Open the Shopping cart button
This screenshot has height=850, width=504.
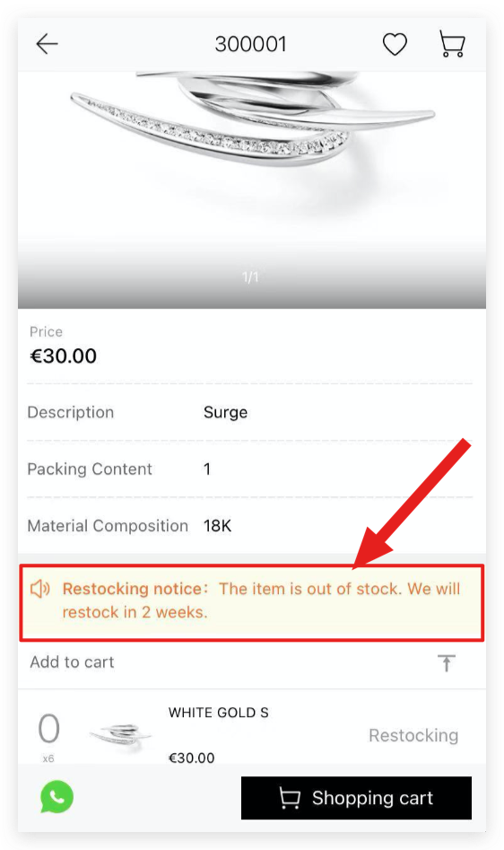point(356,798)
